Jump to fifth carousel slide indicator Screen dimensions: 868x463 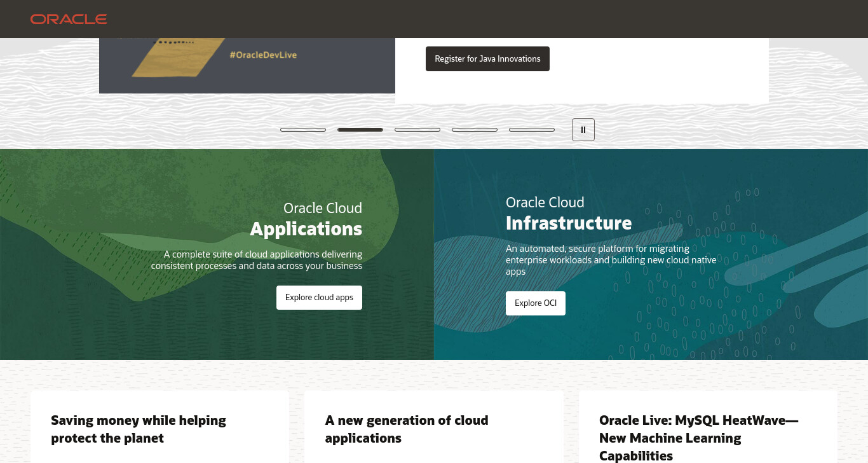pos(532,130)
